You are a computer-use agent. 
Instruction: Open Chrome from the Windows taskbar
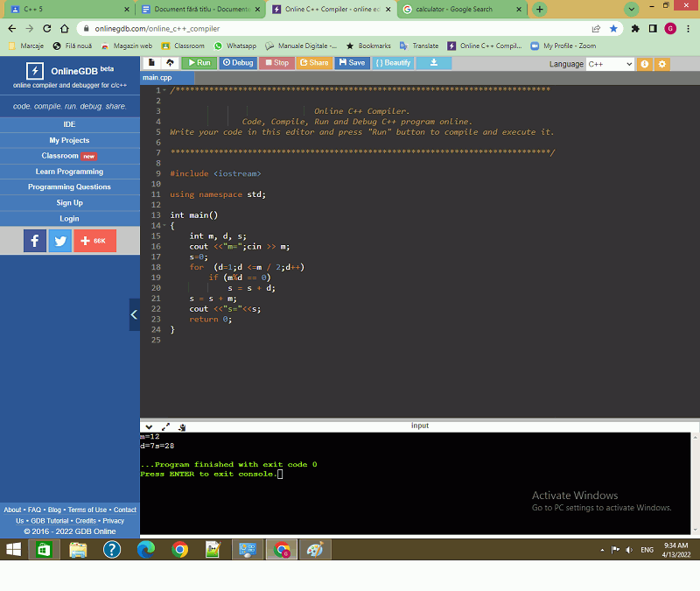(x=180, y=550)
